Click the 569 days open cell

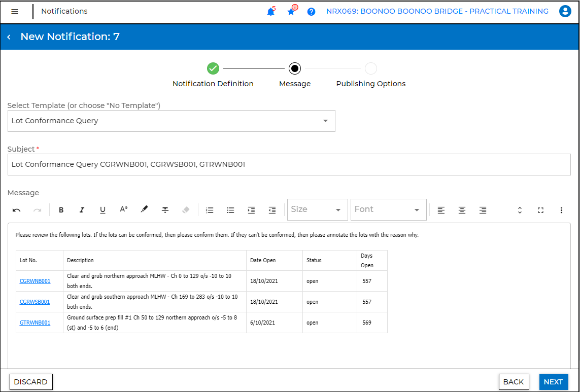point(372,323)
